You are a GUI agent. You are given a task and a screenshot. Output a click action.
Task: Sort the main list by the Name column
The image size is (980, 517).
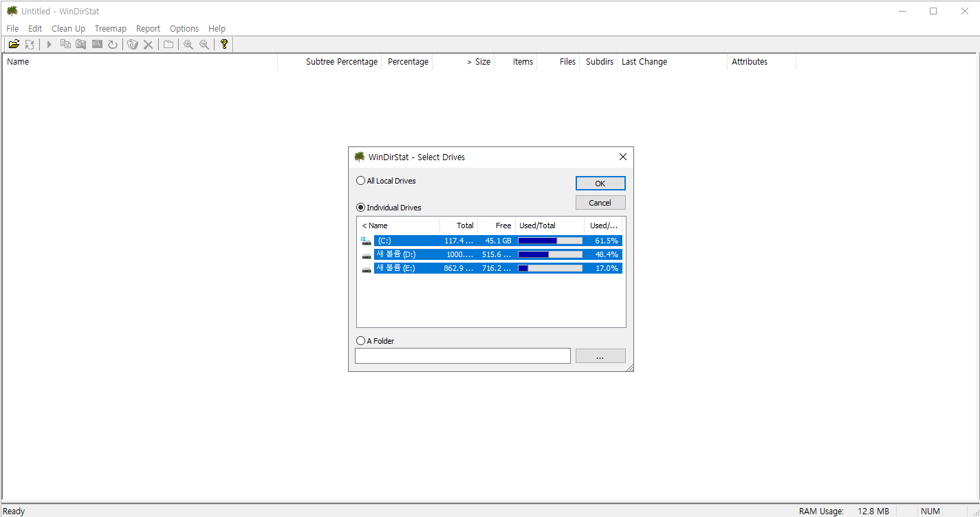coord(140,61)
